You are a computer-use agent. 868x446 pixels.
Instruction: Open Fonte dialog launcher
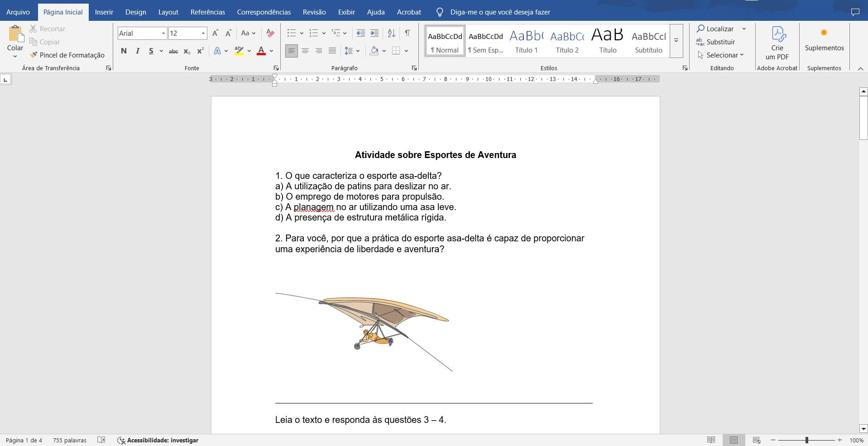click(x=276, y=68)
